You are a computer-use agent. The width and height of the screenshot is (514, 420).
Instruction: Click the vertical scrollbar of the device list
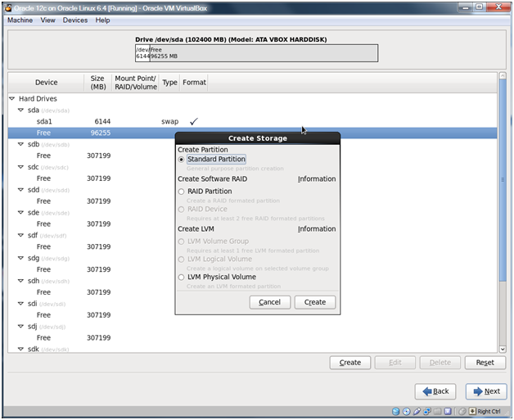(x=503, y=213)
